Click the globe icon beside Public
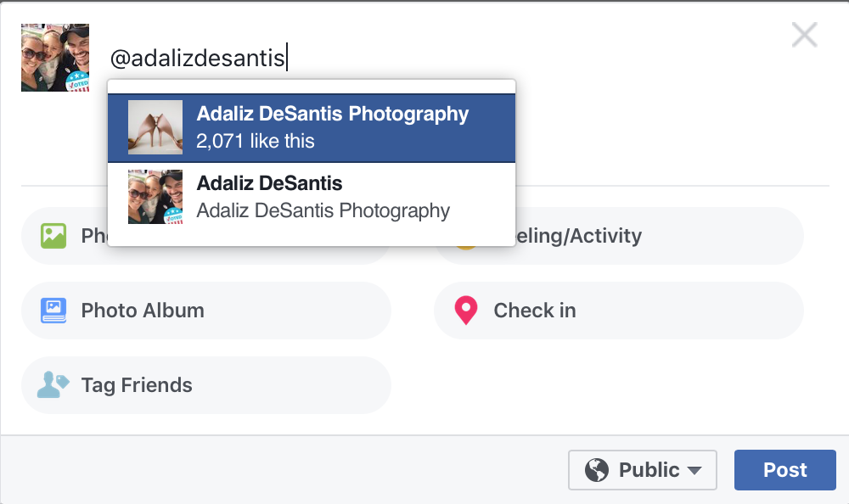 point(597,470)
